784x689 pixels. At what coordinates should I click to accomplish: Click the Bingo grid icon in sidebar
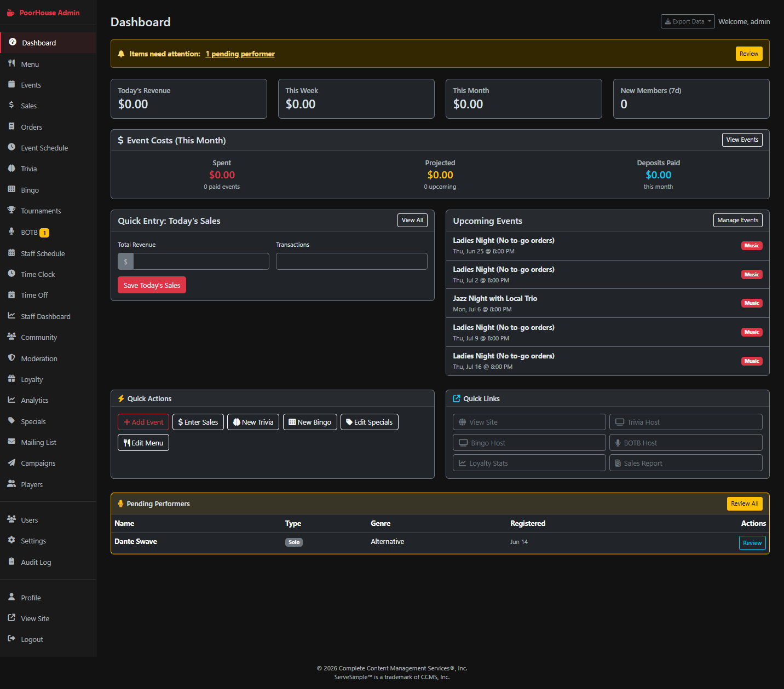tap(11, 189)
